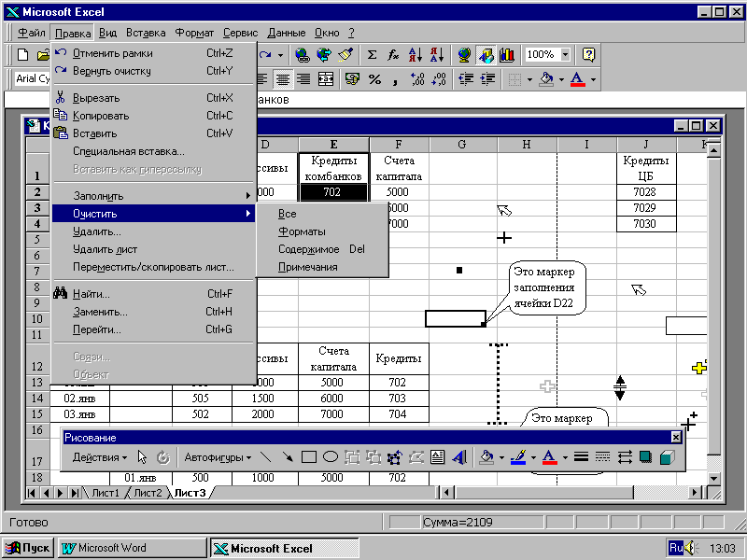The height and width of the screenshot is (560, 747).
Task: Open Dash Style options
Action: coord(602,457)
